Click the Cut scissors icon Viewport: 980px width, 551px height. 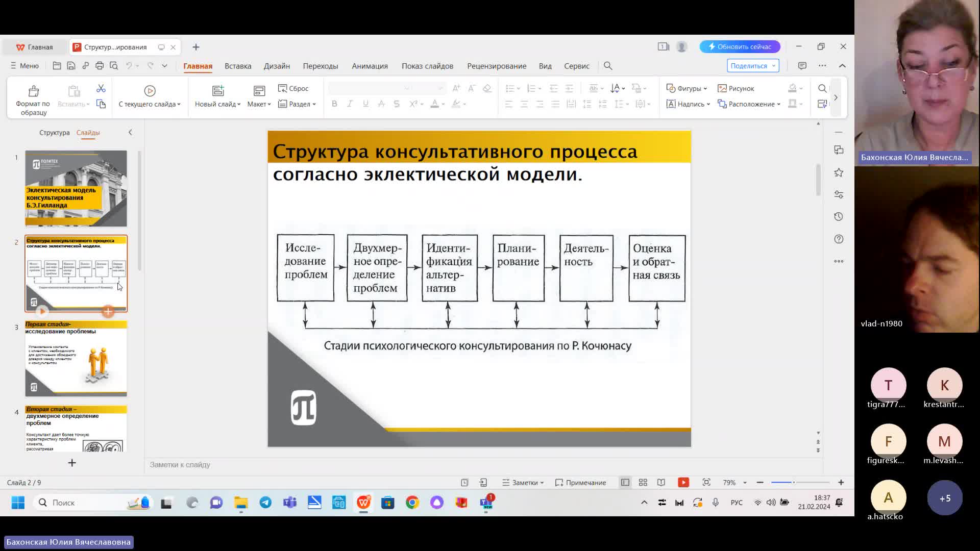click(x=101, y=89)
